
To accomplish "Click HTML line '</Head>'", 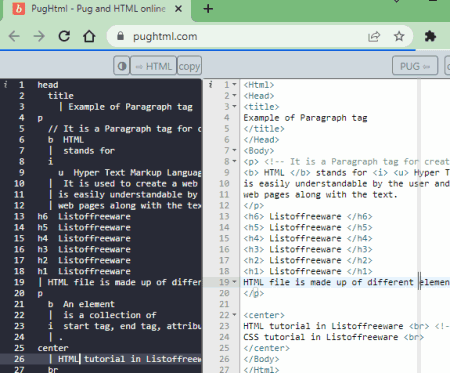I will pyautogui.click(x=261, y=140).
